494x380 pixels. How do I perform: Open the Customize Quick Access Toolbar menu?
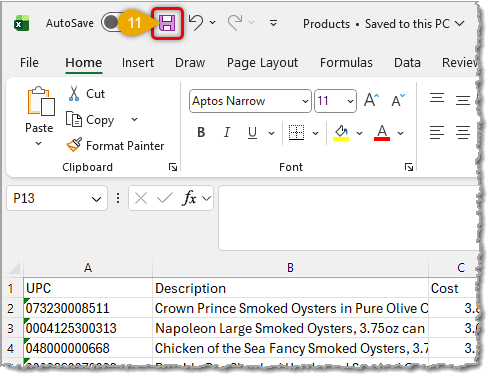(273, 23)
